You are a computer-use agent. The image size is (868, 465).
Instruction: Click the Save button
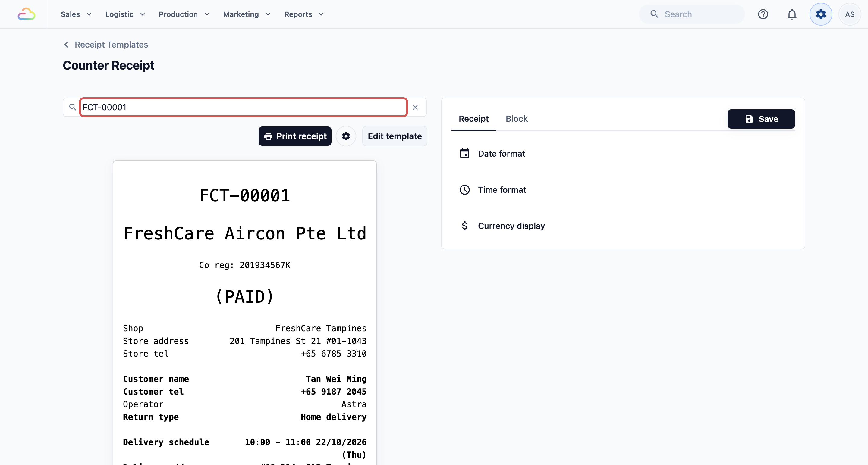click(761, 119)
